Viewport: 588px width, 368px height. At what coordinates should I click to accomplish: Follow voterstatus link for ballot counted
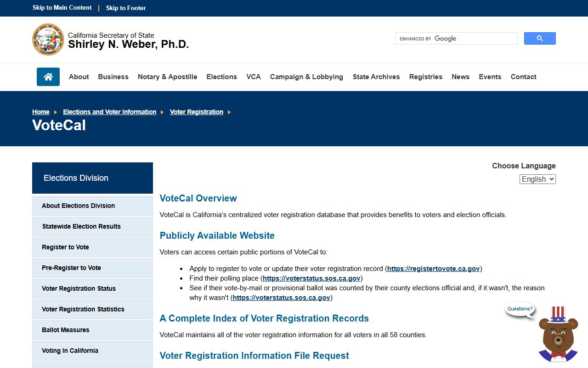coord(281,298)
